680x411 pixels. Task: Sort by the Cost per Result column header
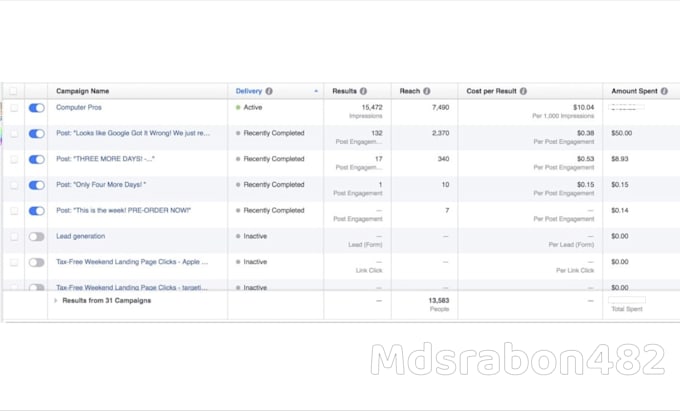click(x=491, y=91)
